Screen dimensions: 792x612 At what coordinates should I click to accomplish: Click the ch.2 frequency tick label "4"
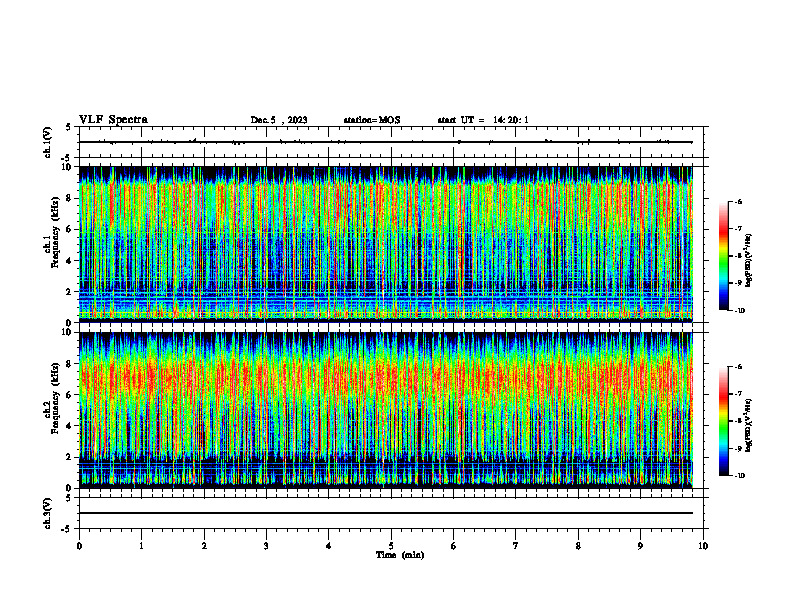click(x=70, y=426)
